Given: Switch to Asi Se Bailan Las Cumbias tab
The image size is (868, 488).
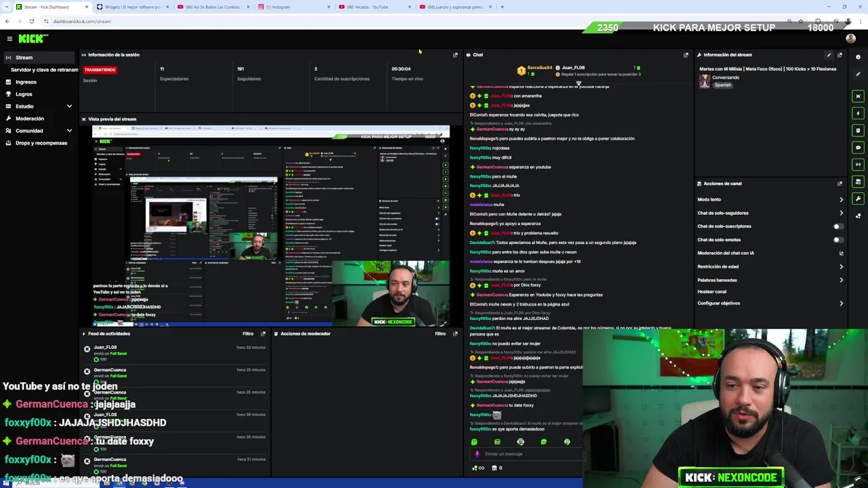Looking at the screenshot, I should pyautogui.click(x=214, y=7).
